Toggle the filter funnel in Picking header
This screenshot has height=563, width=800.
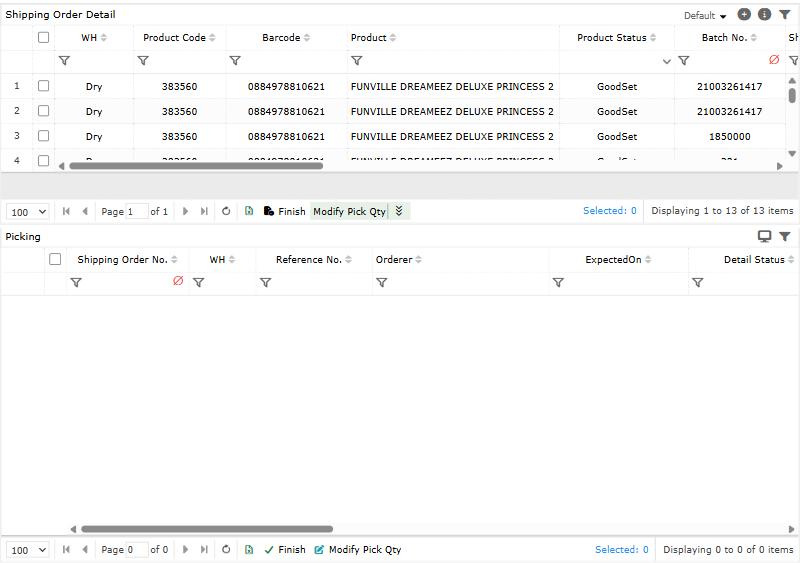pyautogui.click(x=785, y=236)
